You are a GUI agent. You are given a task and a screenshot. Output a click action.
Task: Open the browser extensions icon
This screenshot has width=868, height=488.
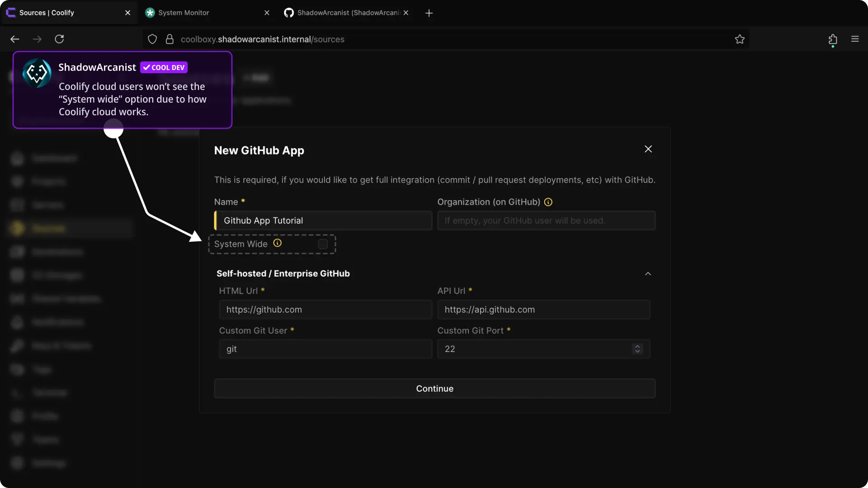click(x=833, y=39)
